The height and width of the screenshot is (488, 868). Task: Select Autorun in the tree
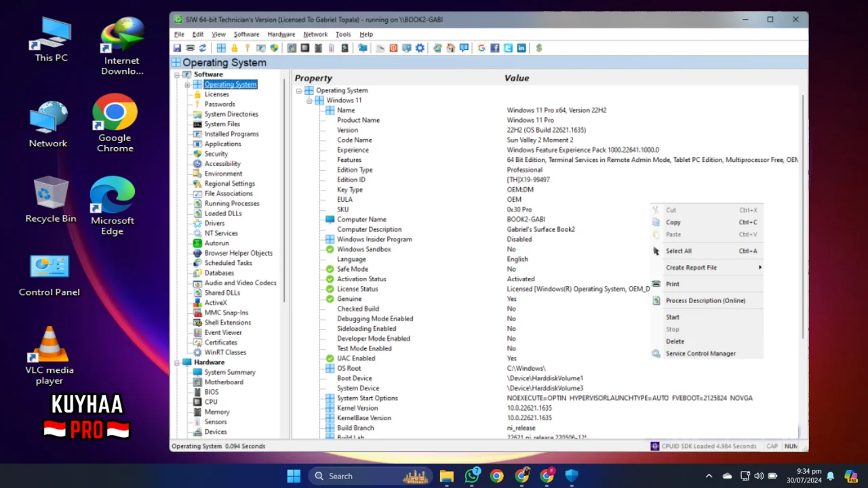216,243
